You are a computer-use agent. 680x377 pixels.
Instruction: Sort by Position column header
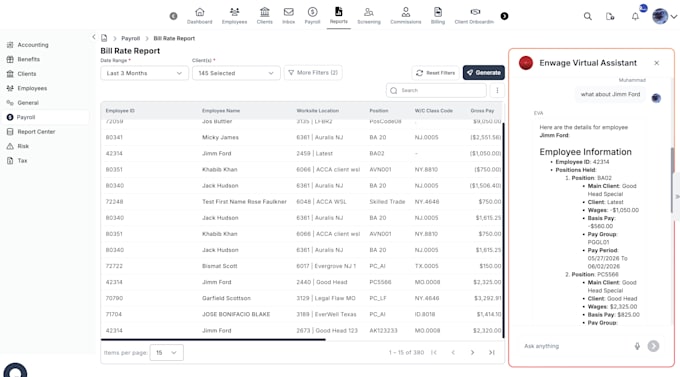379,111
